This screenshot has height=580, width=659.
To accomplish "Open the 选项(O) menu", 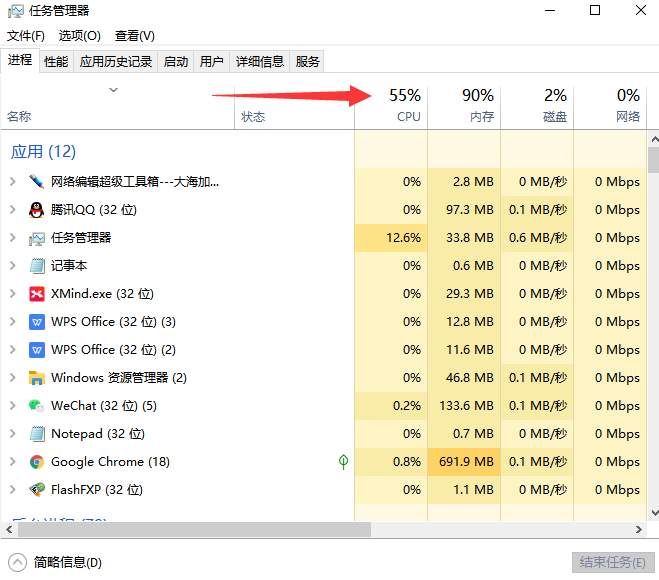I will (79, 35).
